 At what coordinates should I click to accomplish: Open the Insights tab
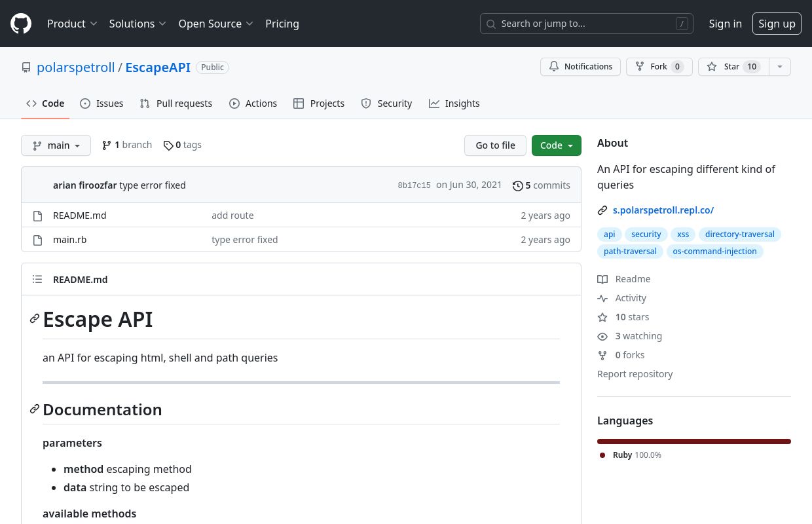tap(454, 103)
